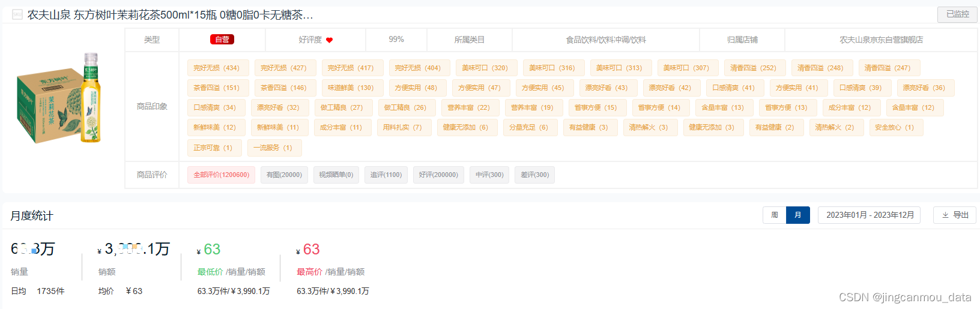Click the 茶香四溢 (146) tag

284,88
